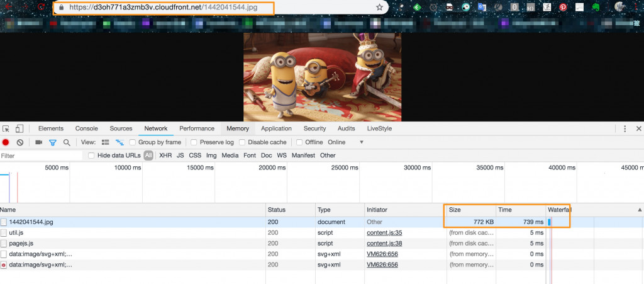Filter requests by Doc
This screenshot has width=644, height=284.
(x=267, y=156)
